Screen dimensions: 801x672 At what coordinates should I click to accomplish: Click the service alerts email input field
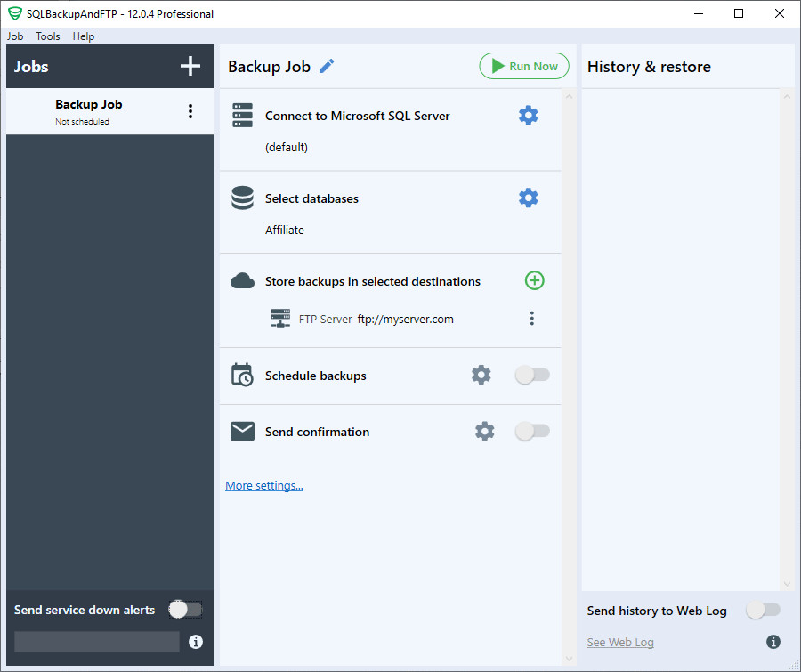pos(97,642)
